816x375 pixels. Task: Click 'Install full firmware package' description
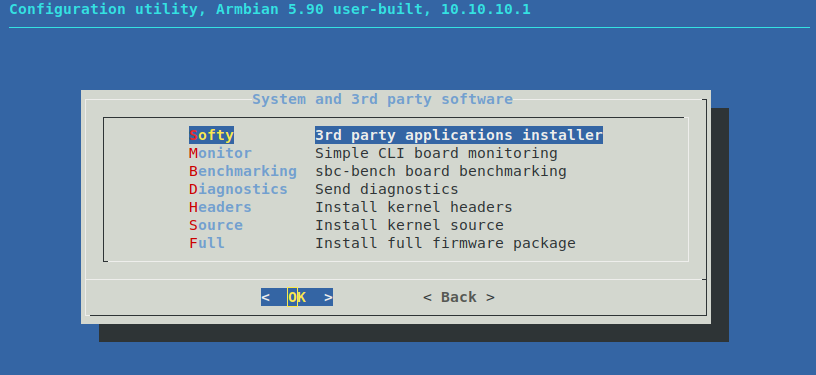445,243
